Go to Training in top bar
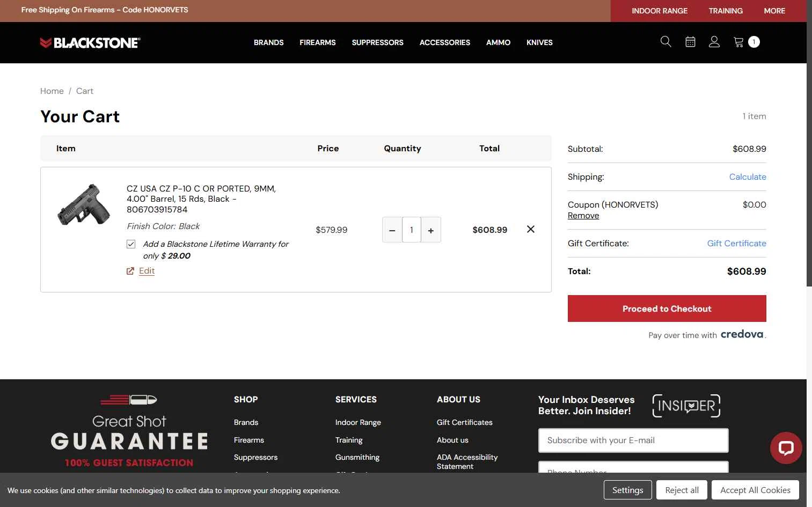Viewport: 812px width, 507px height. pyautogui.click(x=726, y=11)
